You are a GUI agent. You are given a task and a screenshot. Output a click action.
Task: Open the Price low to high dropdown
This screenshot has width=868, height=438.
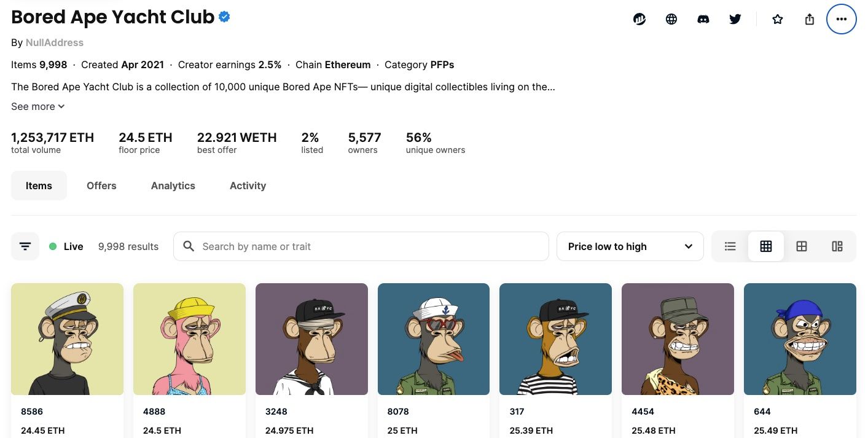630,246
